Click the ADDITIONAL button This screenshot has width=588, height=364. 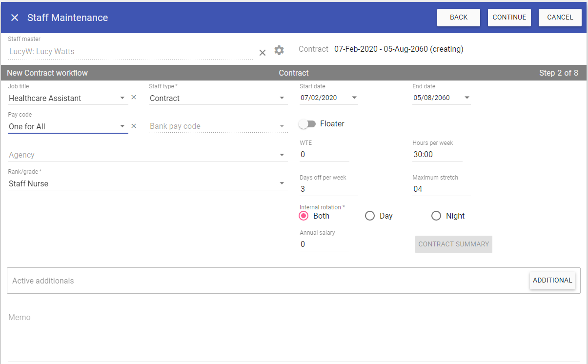552,281
